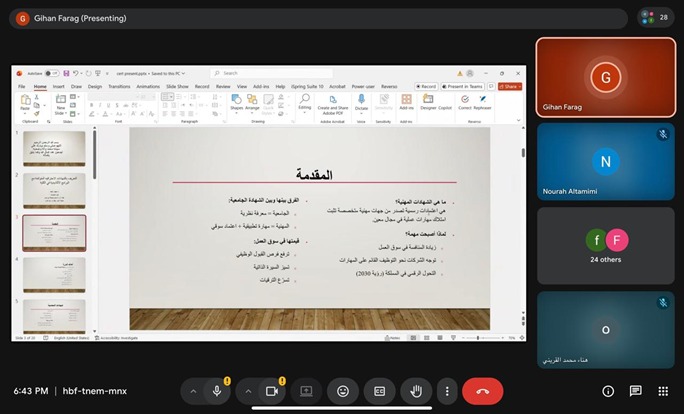The height and width of the screenshot is (414, 684).
Task: Switch to the Design tab
Action: pyautogui.click(x=95, y=86)
